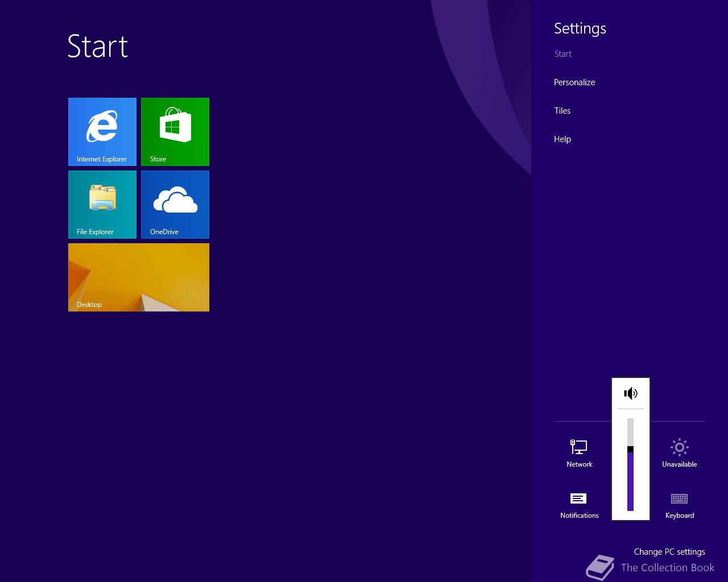Open the Desktop tile
This screenshot has height=582, width=728.
click(139, 277)
